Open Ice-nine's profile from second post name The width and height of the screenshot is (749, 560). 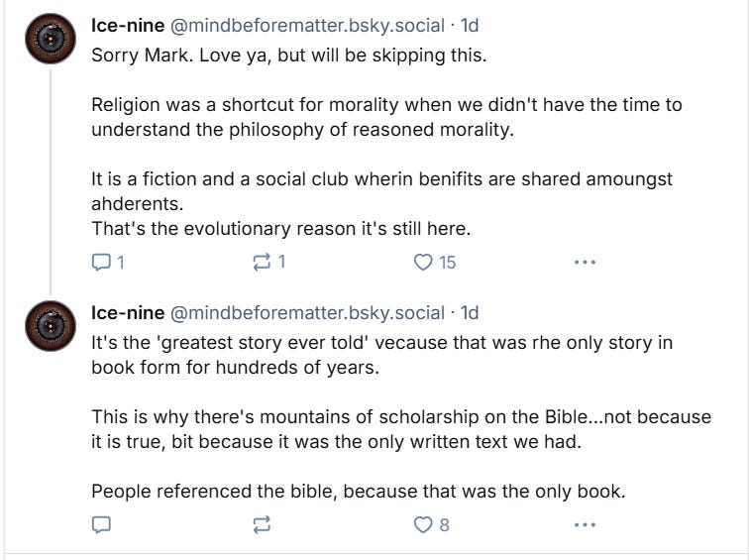point(128,312)
